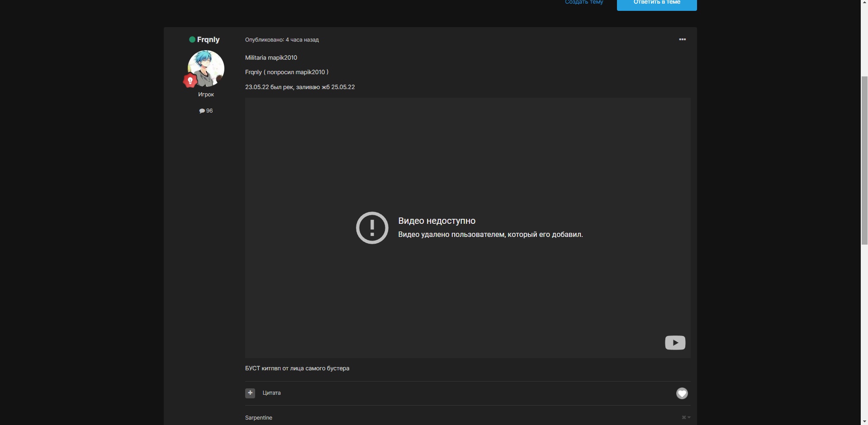Open the hide signature dropdown
The height and width of the screenshot is (425, 868).
tap(686, 417)
